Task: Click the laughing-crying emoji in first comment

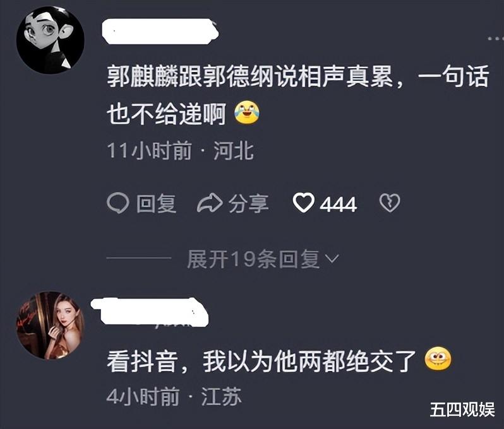Action: click(x=246, y=113)
